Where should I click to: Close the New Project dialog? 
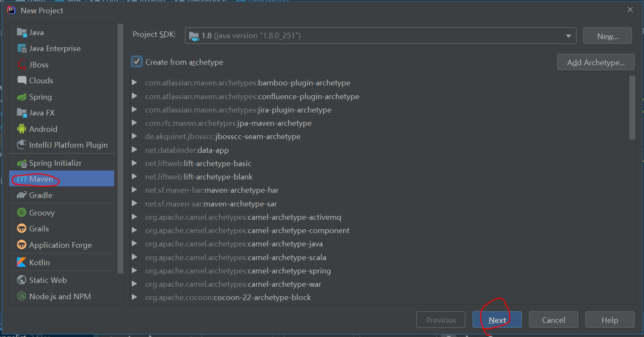coord(630,10)
